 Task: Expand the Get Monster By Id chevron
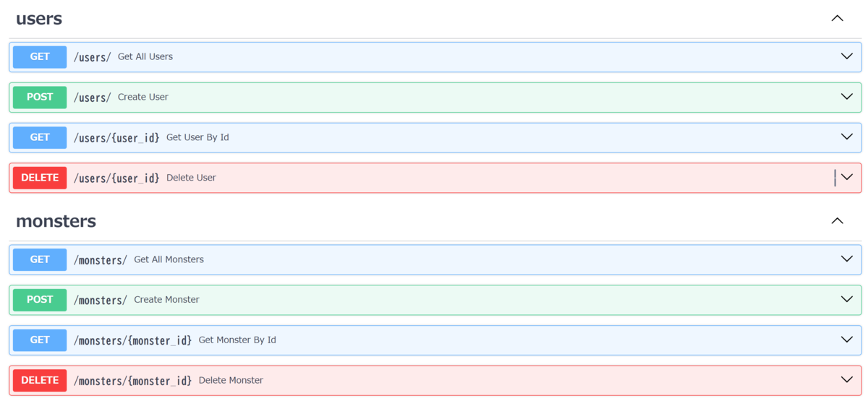point(846,340)
